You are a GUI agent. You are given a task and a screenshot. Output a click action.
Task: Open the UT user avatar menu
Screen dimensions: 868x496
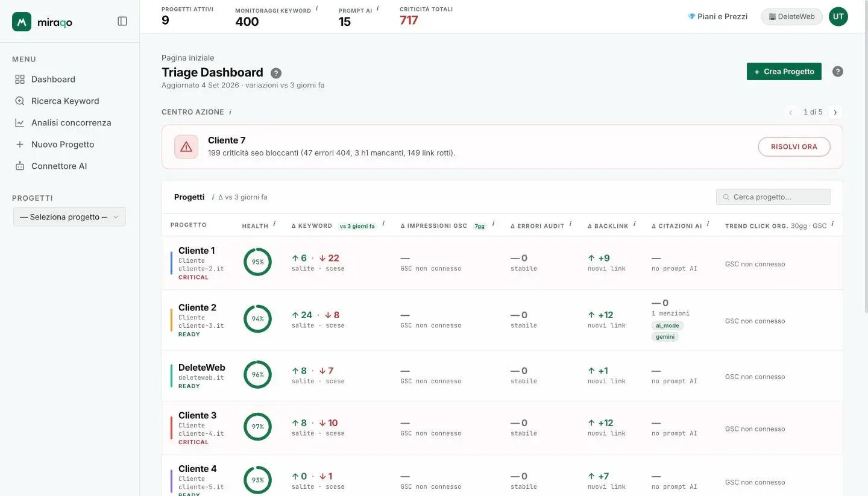[x=838, y=16]
